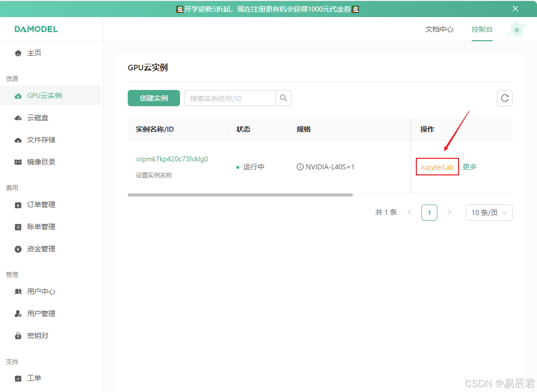Click the DAMODEL logo

pyautogui.click(x=36, y=29)
